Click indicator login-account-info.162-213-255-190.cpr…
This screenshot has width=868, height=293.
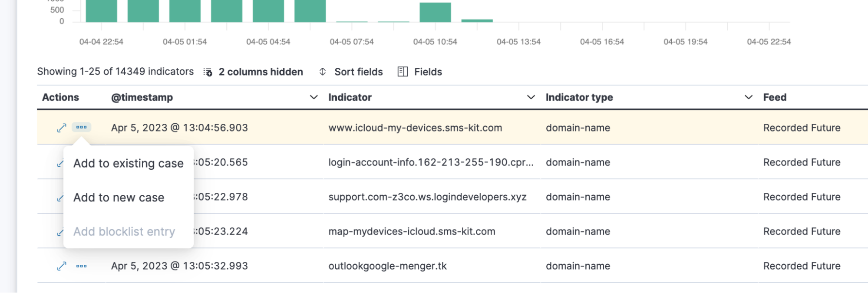431,162
